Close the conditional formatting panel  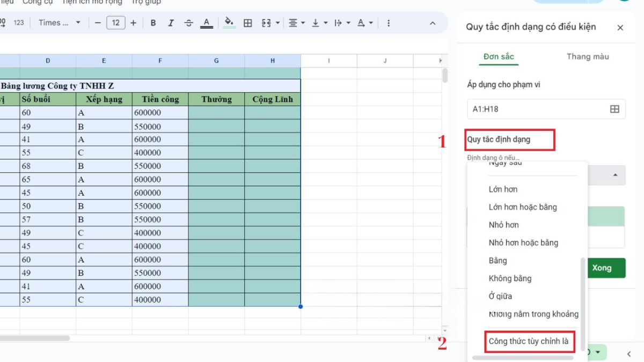pos(620,28)
